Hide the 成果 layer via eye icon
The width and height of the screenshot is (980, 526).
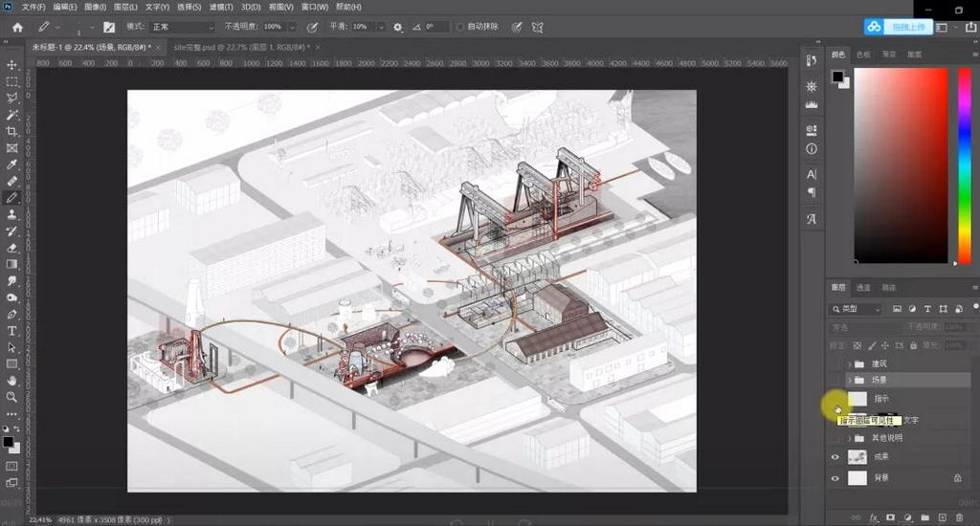(835, 457)
